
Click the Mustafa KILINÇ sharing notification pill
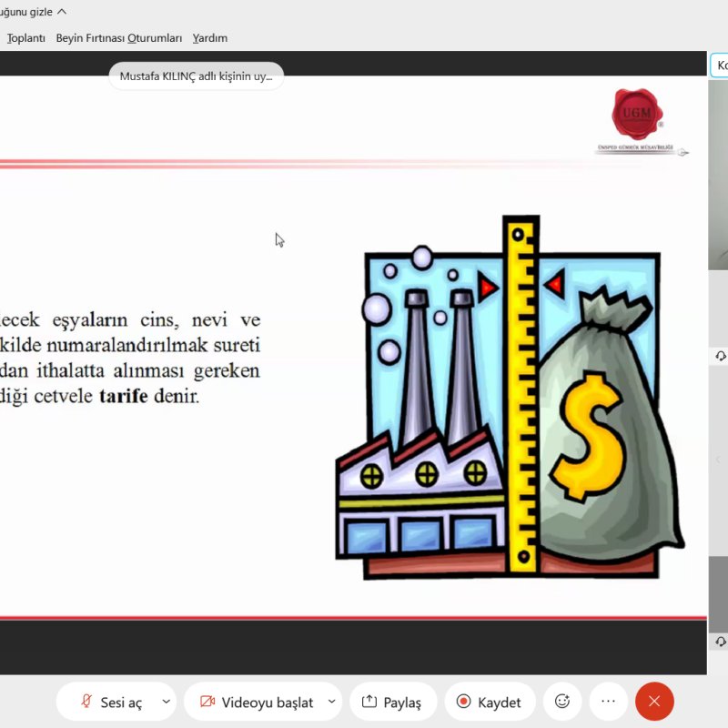pyautogui.click(x=196, y=76)
